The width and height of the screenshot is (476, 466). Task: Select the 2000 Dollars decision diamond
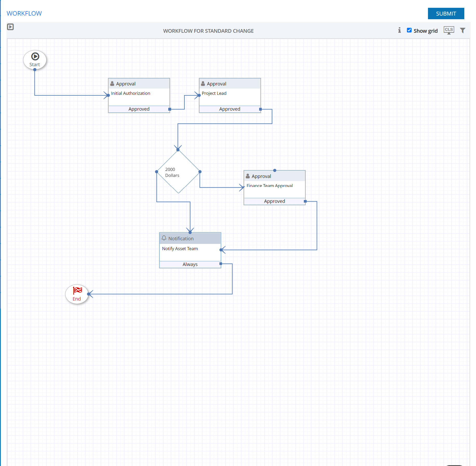[178, 172]
